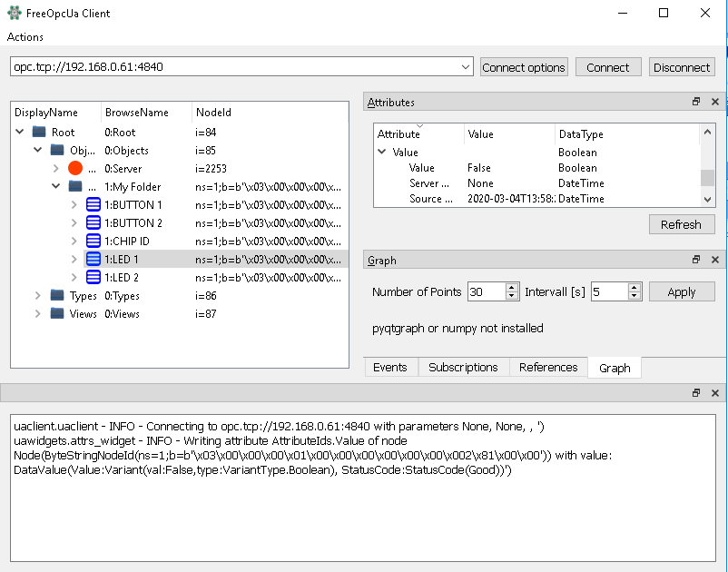Switch to the References tab
This screenshot has height=572, width=728.
tap(548, 367)
